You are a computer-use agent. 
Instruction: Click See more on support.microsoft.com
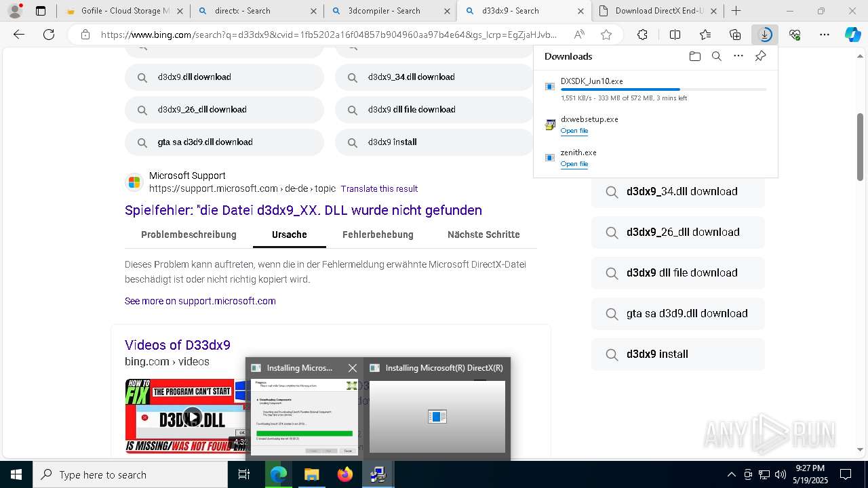200,301
